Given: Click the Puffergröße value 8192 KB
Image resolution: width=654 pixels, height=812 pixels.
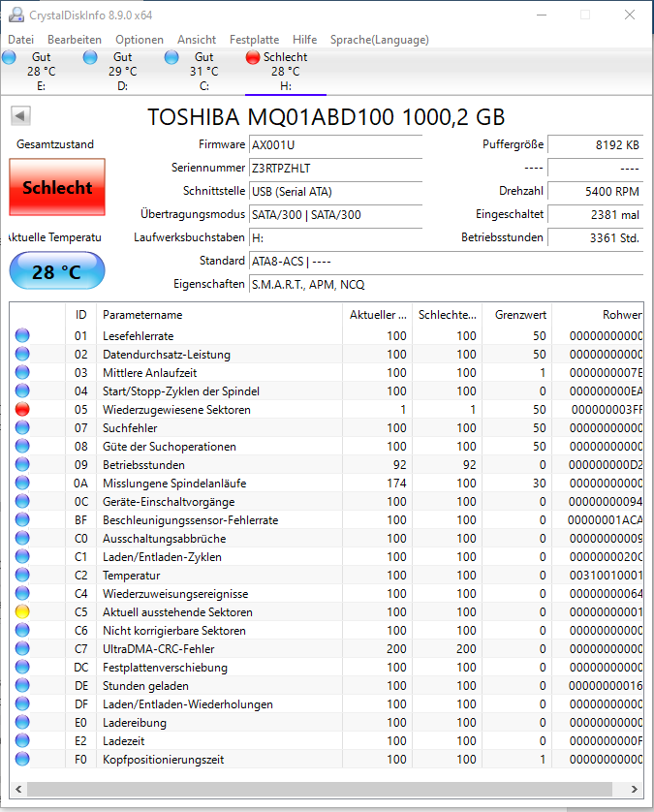Looking at the screenshot, I should click(596, 145).
